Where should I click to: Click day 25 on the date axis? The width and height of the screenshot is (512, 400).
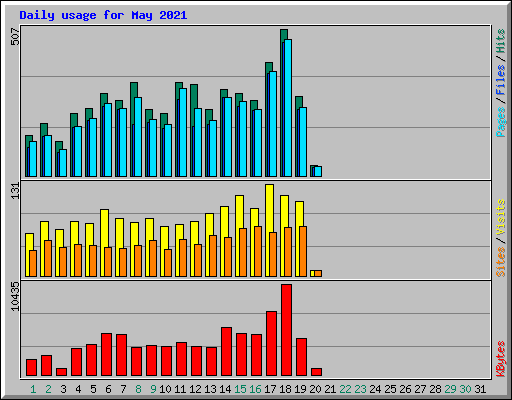pos(390,389)
